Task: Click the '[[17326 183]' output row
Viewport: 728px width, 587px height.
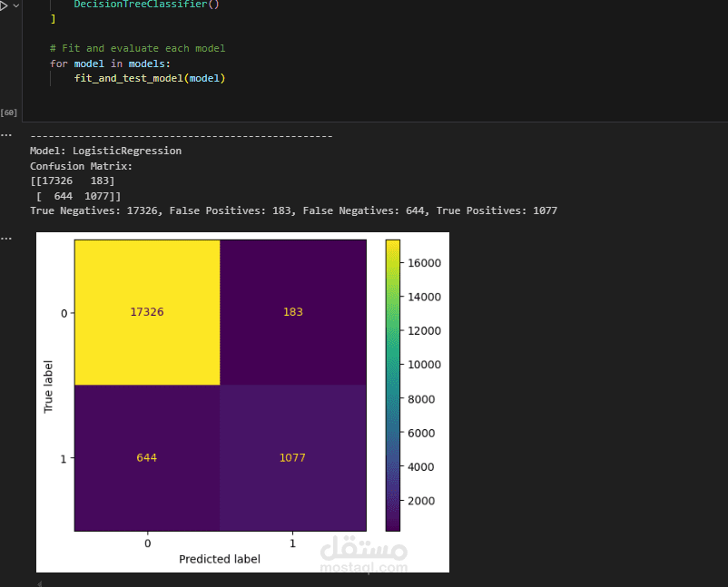Action: point(72,181)
